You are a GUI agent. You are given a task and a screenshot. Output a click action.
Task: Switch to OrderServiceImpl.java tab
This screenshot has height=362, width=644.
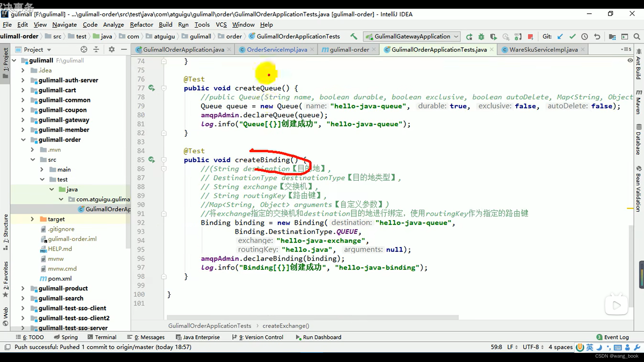[277, 50]
